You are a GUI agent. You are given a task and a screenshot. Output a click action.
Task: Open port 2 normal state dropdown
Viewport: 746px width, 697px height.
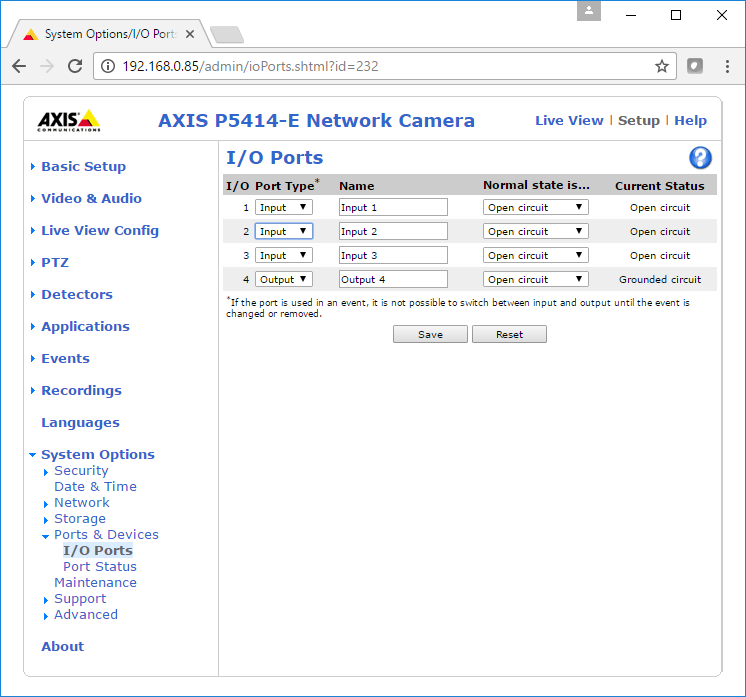coord(536,231)
